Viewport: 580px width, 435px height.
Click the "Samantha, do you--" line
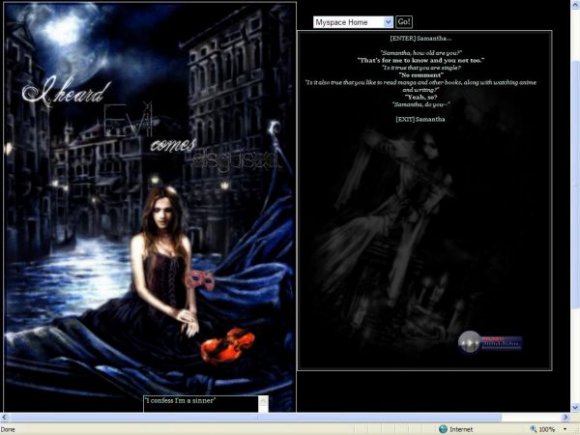[x=421, y=105]
